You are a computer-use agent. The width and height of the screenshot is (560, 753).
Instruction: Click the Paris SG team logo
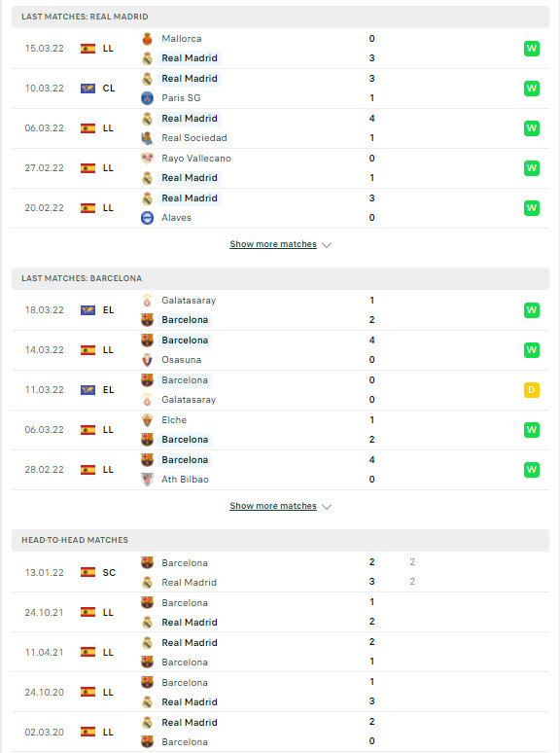148,98
